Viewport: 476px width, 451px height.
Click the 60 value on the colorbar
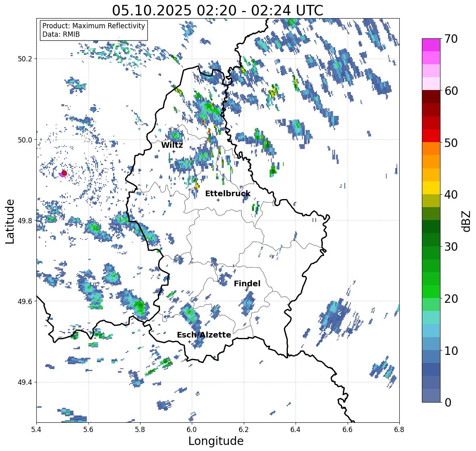(451, 91)
